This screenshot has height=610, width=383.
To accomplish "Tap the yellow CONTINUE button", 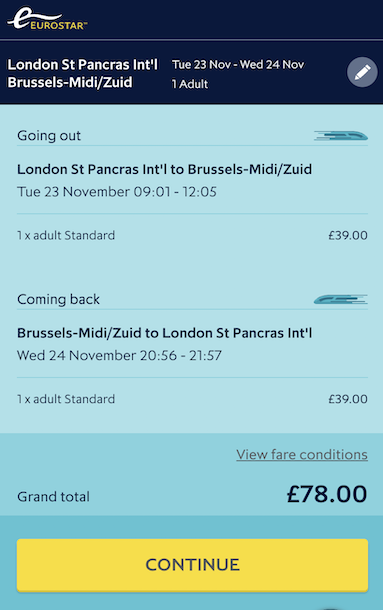I will point(192,565).
